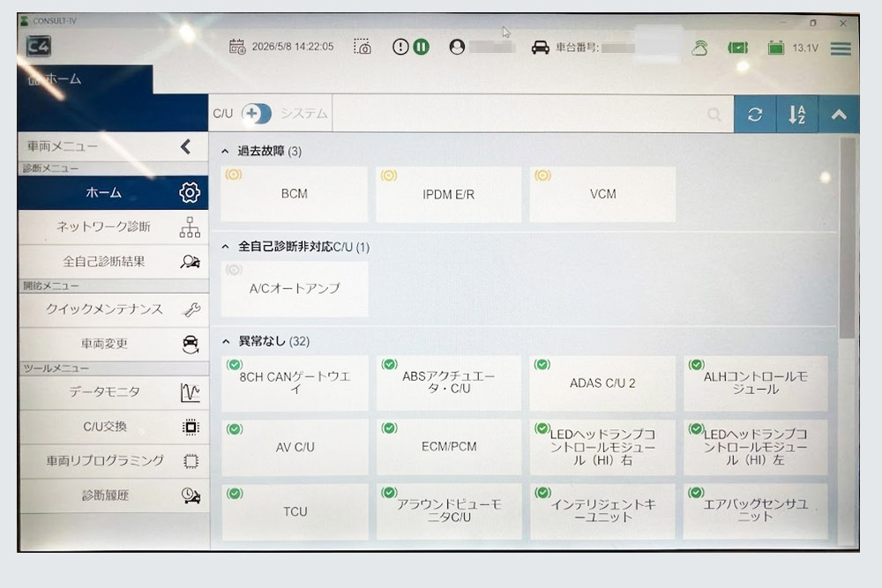Click the 2026/5/8 14:22:05 timestamp

(293, 47)
